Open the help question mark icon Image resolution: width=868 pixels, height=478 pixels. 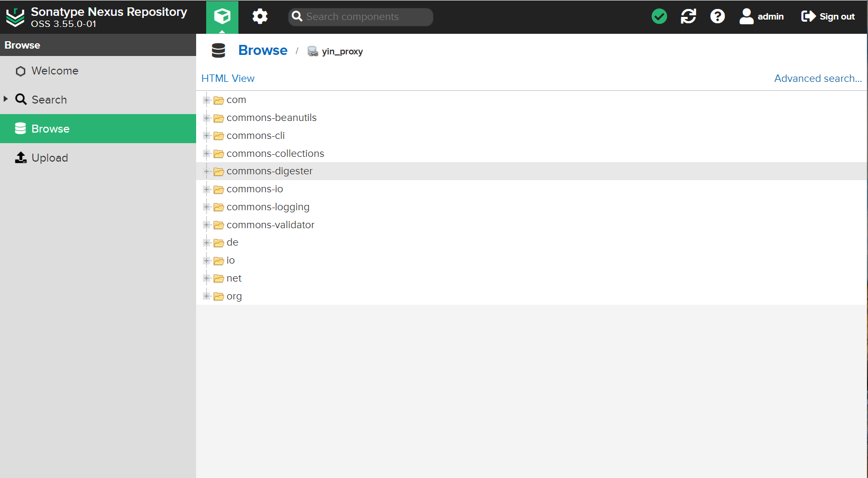717,16
